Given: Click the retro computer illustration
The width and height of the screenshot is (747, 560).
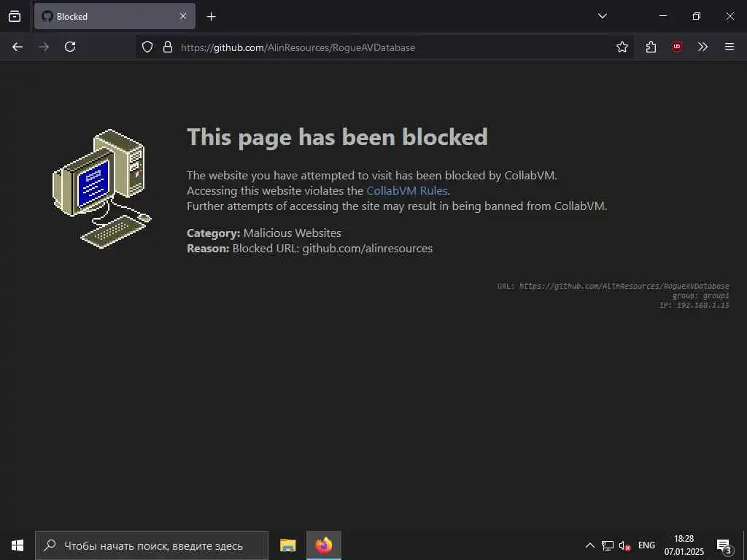Looking at the screenshot, I should [102, 189].
